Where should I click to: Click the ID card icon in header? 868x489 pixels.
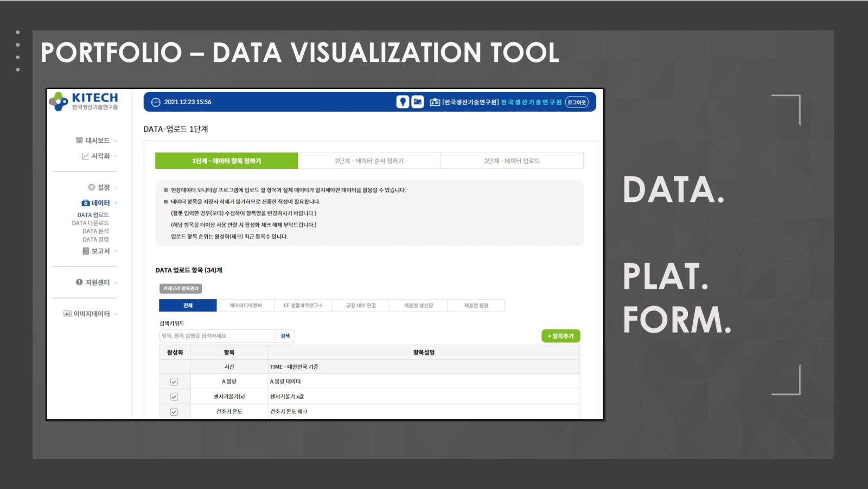pos(435,102)
